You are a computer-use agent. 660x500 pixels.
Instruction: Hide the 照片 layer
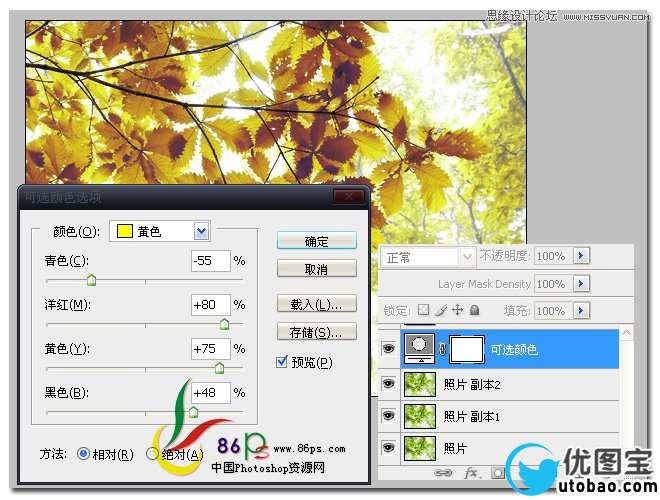[x=389, y=447]
